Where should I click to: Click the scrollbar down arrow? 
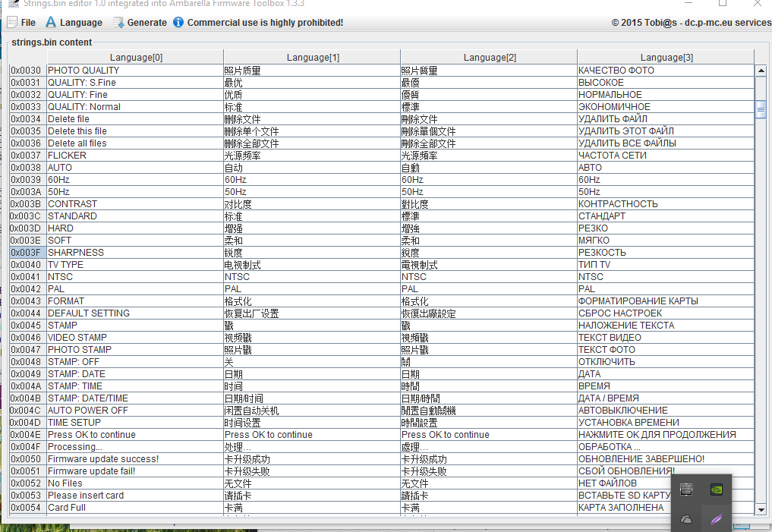point(760,510)
